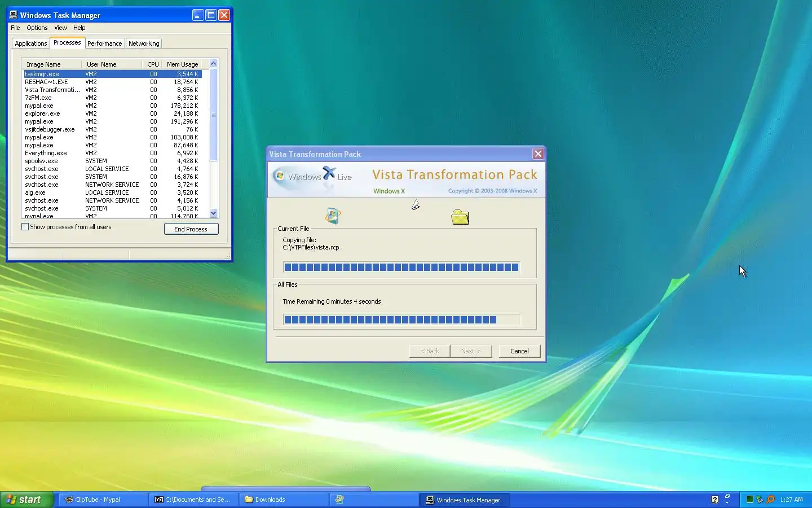
Task: Select mypal.exe row using 191,296 K
Action: (x=112, y=121)
